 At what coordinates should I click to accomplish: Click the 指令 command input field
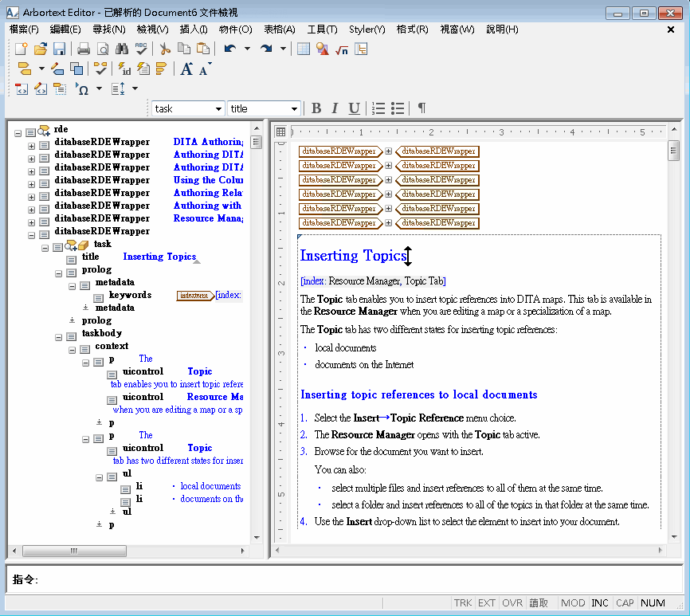pos(361,579)
